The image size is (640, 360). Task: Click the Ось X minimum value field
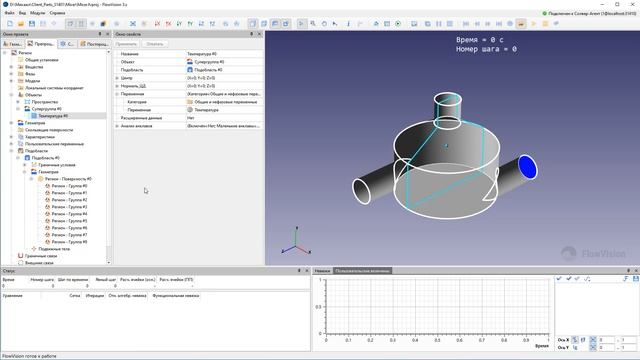[x=606, y=340]
